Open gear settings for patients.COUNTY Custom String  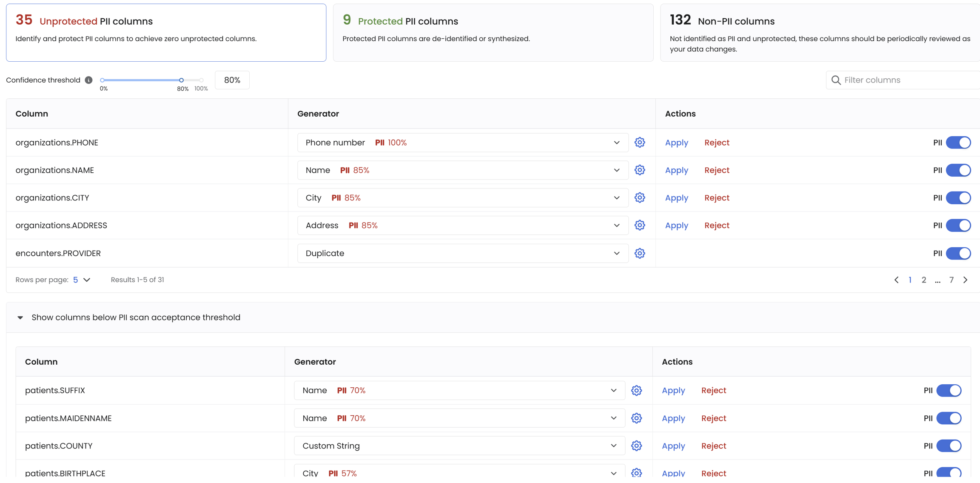636,446
